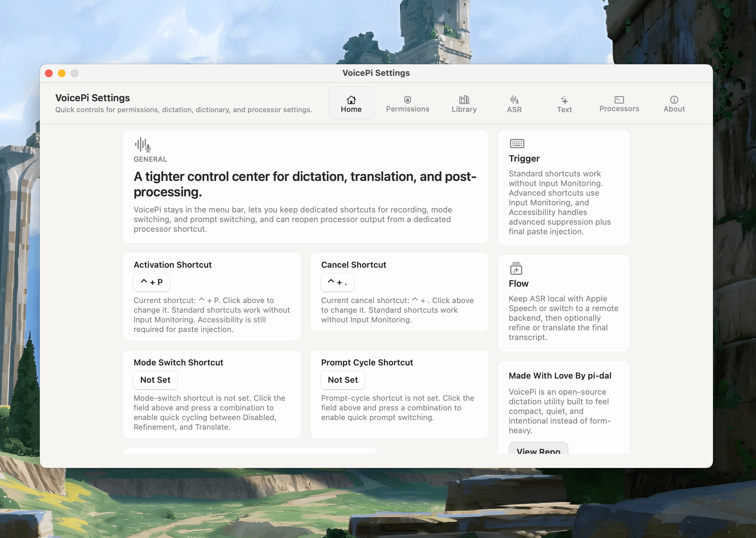Click the Flow card stack icon
This screenshot has width=756, height=538.
pyautogui.click(x=516, y=268)
